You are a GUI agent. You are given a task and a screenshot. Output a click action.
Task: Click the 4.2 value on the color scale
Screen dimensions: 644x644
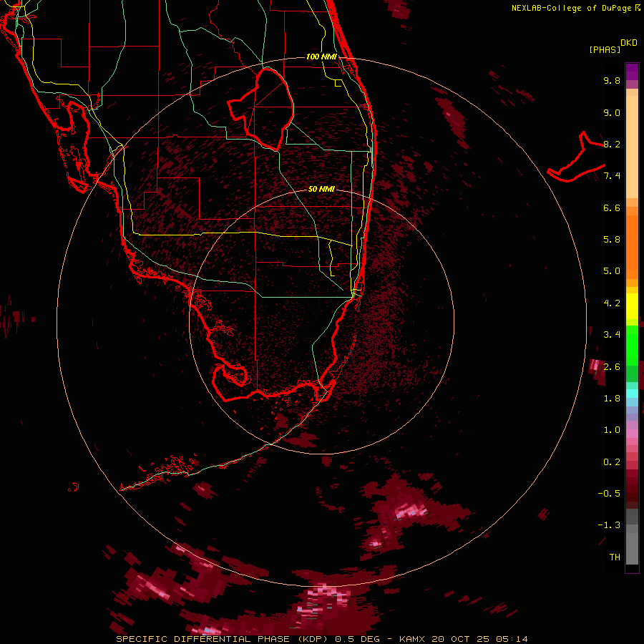[x=612, y=303]
